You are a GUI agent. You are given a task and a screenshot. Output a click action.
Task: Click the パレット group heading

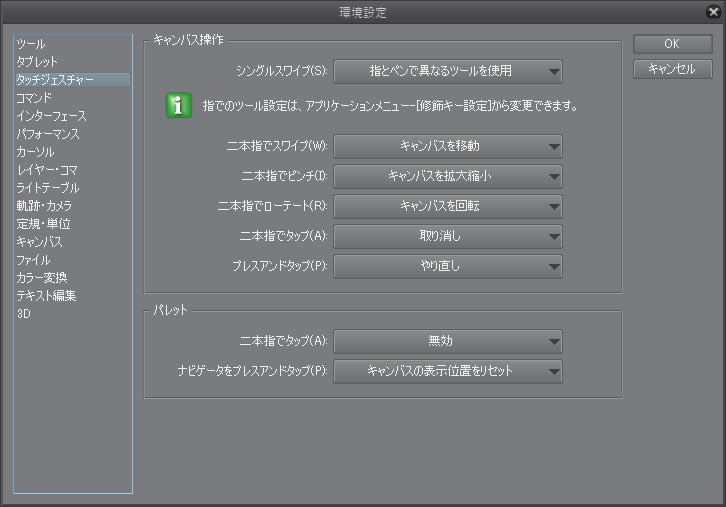click(170, 310)
